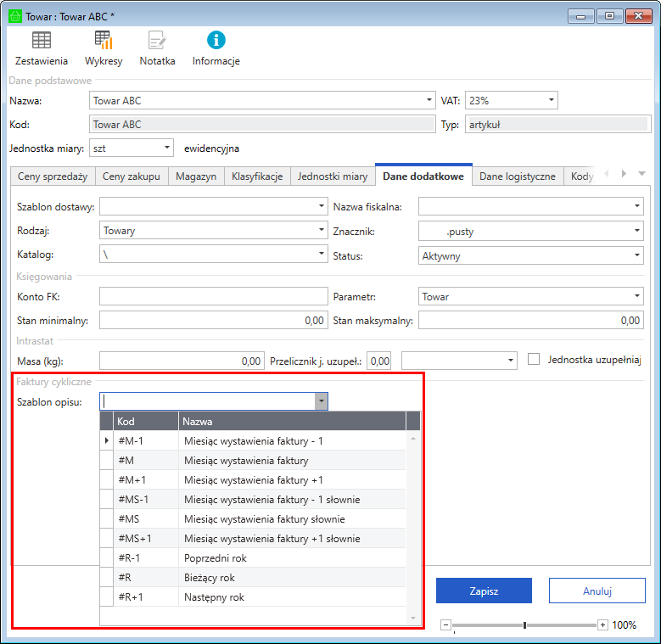661x644 pixels.
Task: Open the Dane logistyczne tab
Action: point(517,176)
